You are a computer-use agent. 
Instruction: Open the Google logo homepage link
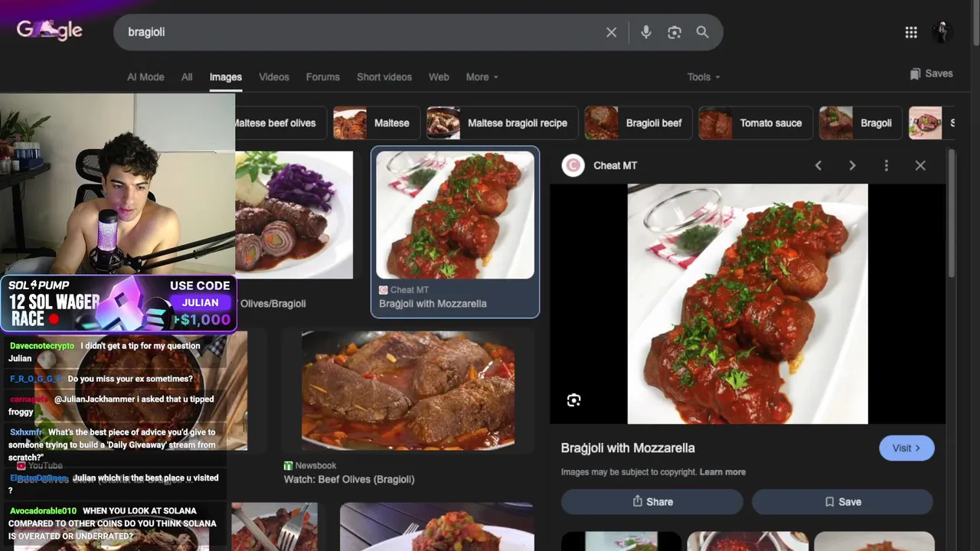[x=50, y=31]
